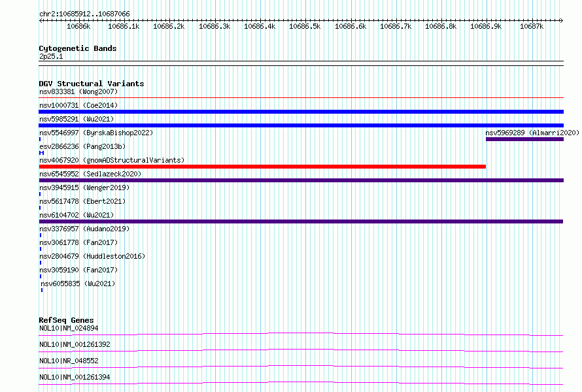
Task: Click the esv2866236 small blue marker
Action: click(x=42, y=153)
